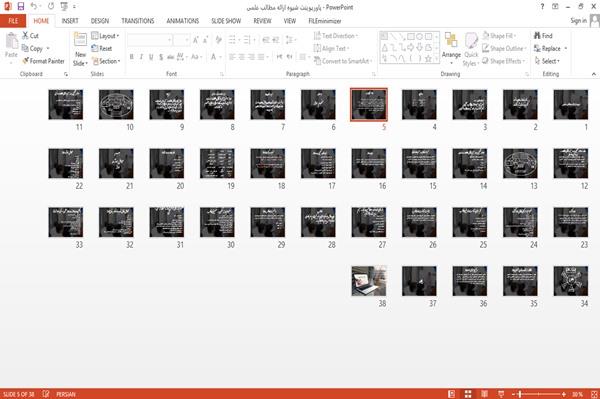Image resolution: width=600 pixels, height=399 pixels.
Task: Click the Cut scissors command
Action: click(30, 36)
